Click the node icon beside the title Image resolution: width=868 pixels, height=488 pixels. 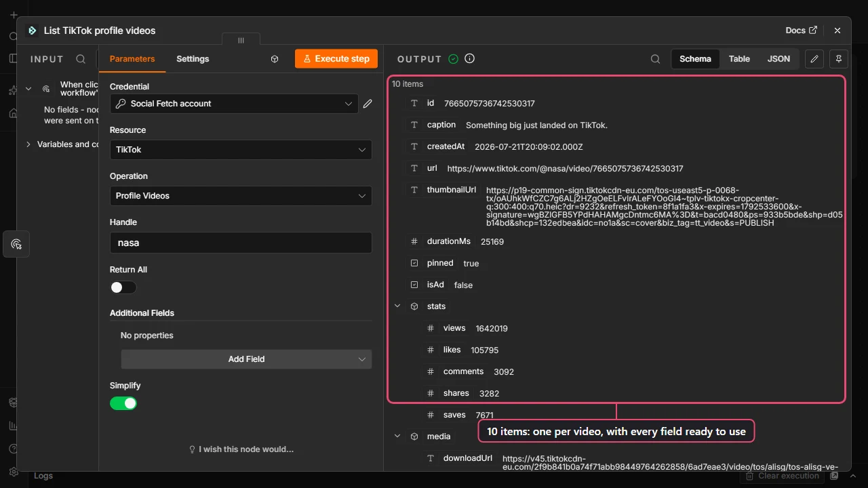[32, 30]
